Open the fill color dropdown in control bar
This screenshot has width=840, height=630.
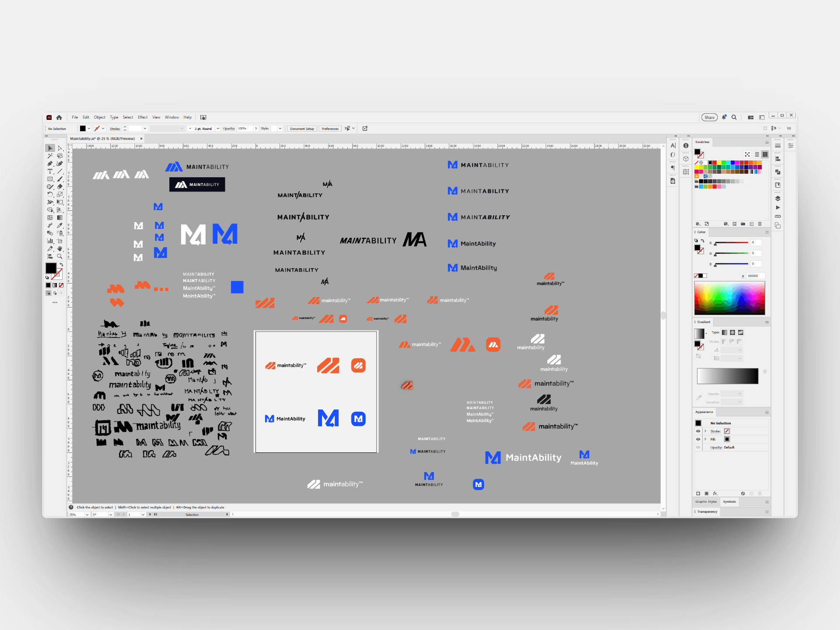pos(89,129)
